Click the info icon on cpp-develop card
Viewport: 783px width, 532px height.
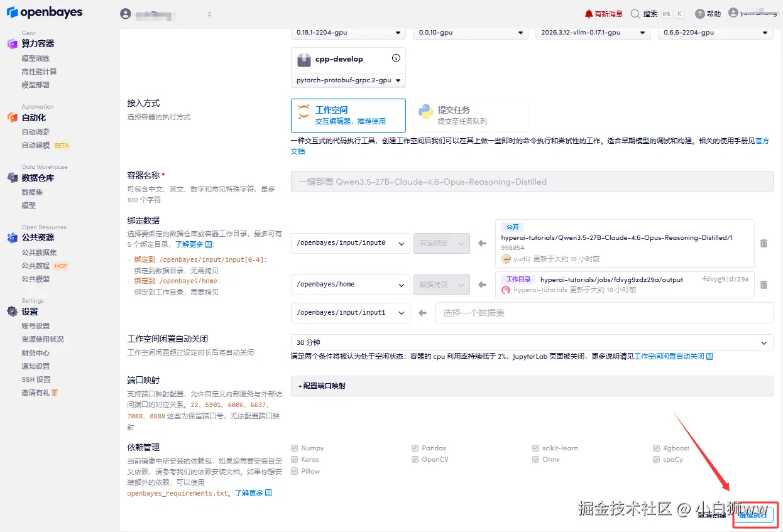click(x=396, y=58)
